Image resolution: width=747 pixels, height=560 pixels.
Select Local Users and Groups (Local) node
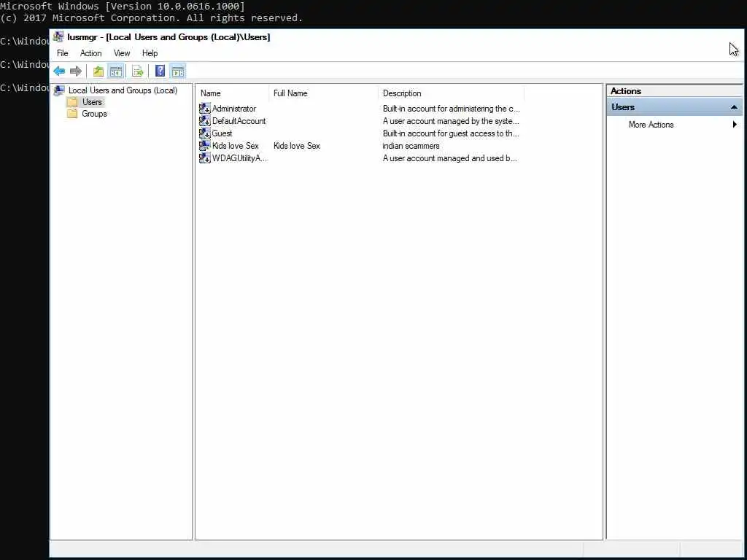(123, 90)
